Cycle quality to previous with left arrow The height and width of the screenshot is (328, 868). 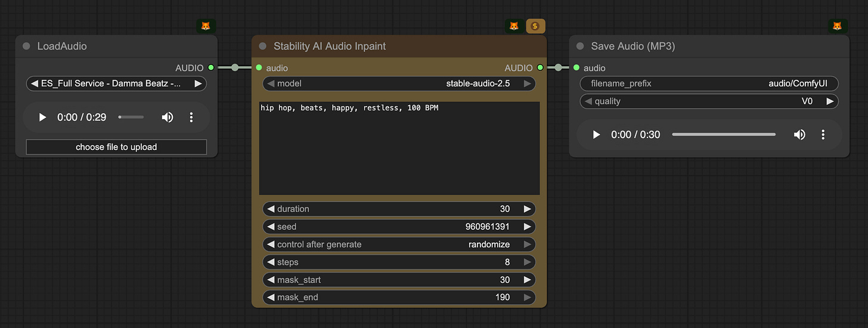pyautogui.click(x=588, y=101)
